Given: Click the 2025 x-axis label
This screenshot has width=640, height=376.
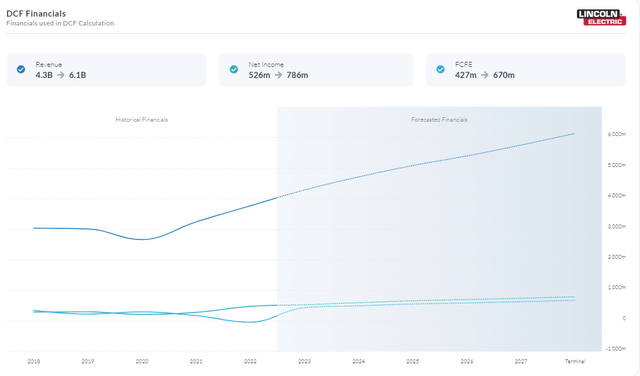Looking at the screenshot, I should tap(412, 361).
